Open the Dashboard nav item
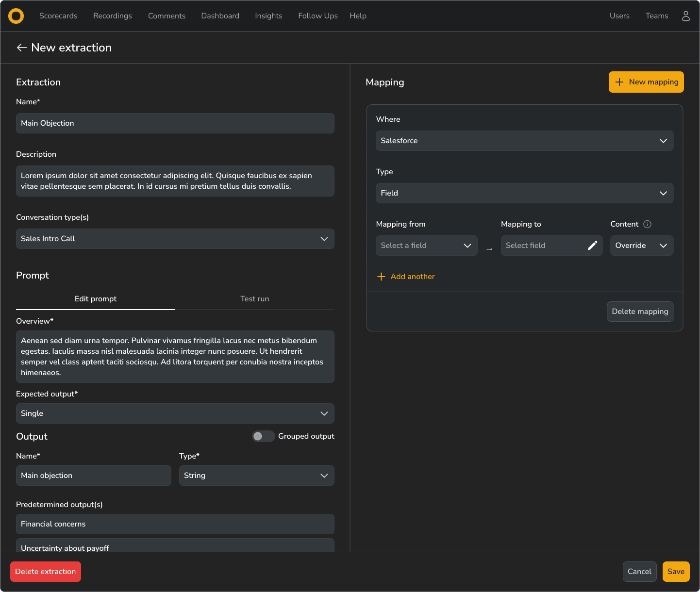Screen dimensions: 700x592 [220, 16]
